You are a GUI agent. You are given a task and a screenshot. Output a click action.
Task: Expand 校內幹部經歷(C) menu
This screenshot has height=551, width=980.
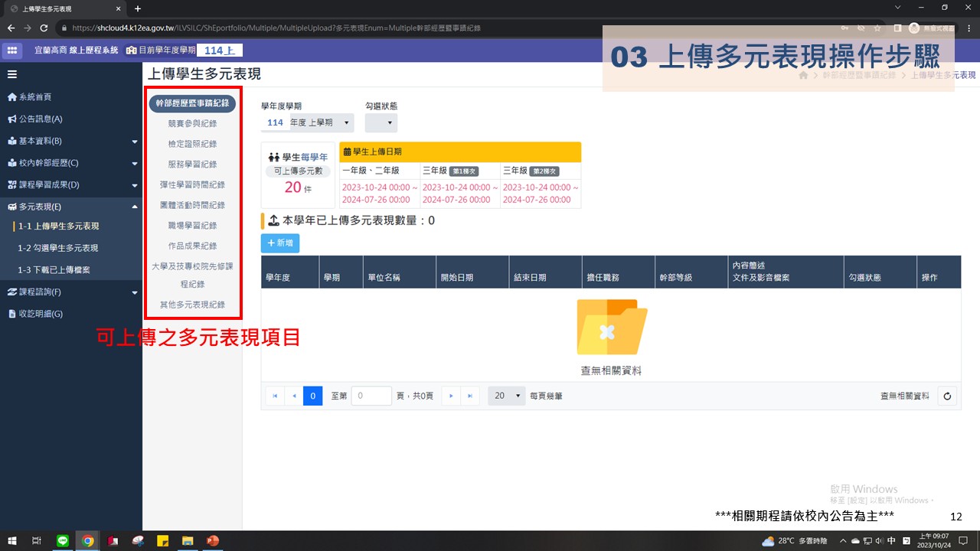point(71,163)
